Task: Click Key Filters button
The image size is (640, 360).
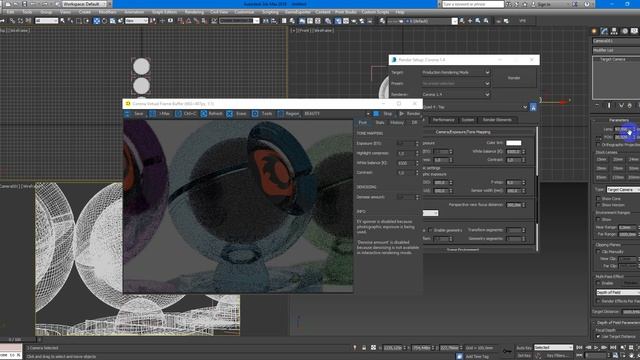Action: tap(557, 356)
